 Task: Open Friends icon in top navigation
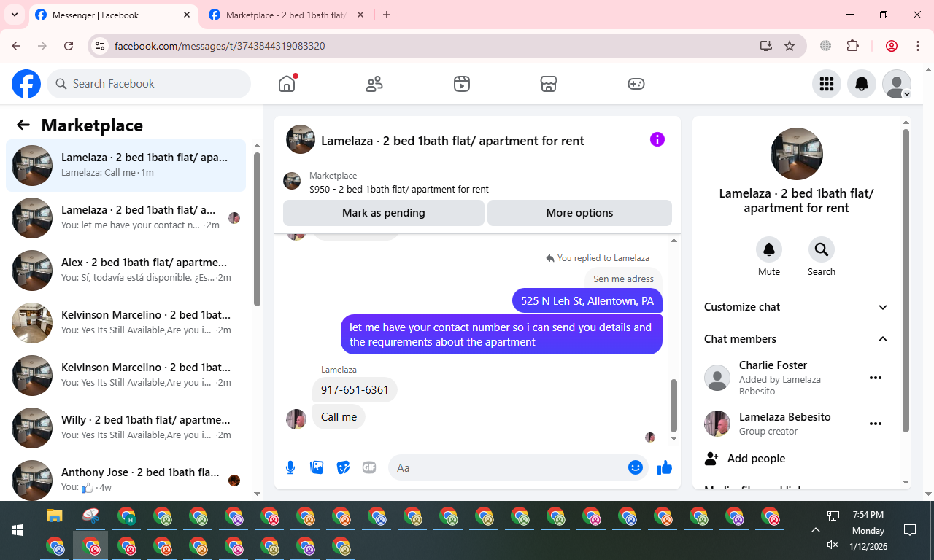374,84
